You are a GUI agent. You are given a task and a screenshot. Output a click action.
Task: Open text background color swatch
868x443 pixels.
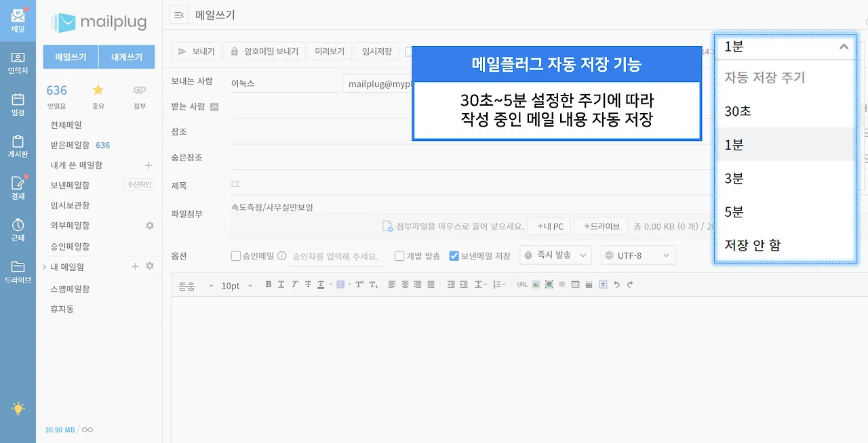[x=340, y=284]
